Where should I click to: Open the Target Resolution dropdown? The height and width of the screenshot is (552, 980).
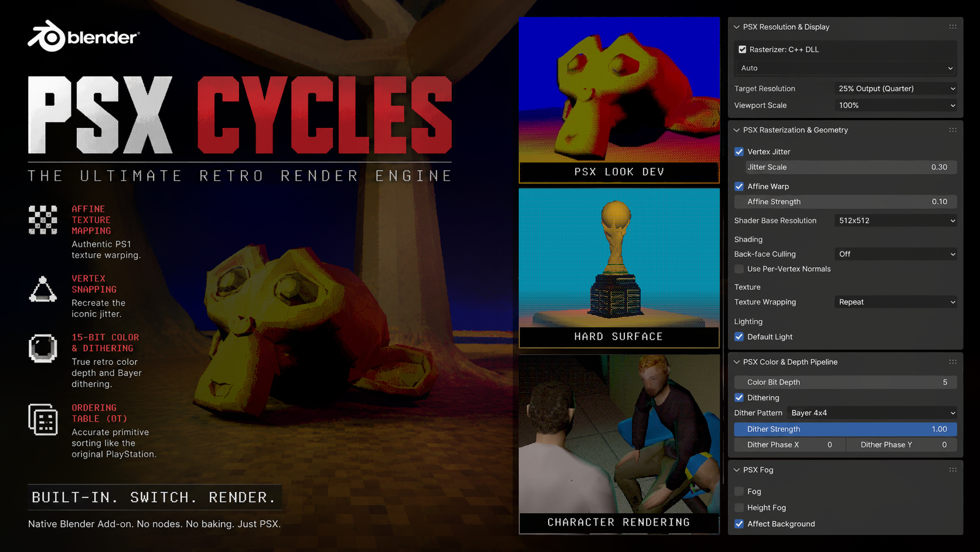tap(896, 89)
